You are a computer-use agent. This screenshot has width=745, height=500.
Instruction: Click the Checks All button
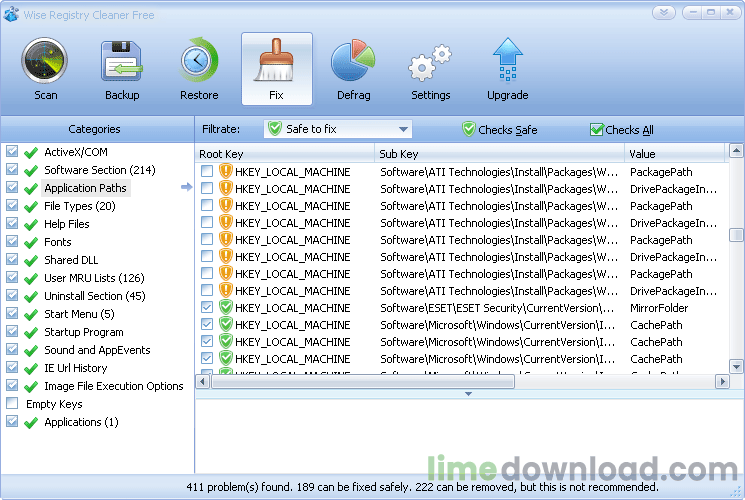click(x=621, y=129)
